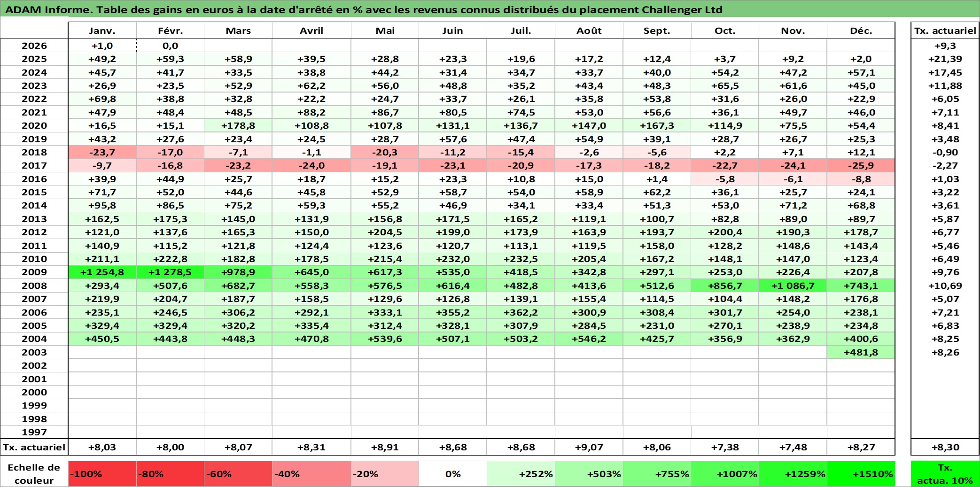
Task: Click the 2008 actuarial rate +10,69
Action: click(945, 286)
